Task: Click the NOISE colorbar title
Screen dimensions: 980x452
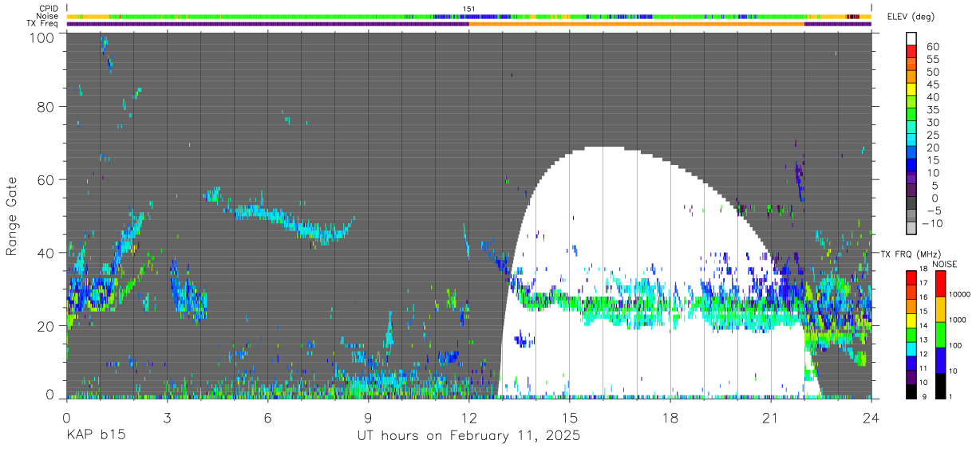Action: click(944, 264)
